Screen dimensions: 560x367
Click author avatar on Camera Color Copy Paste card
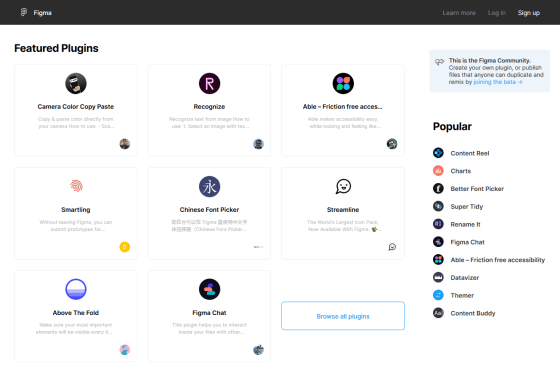pos(125,144)
